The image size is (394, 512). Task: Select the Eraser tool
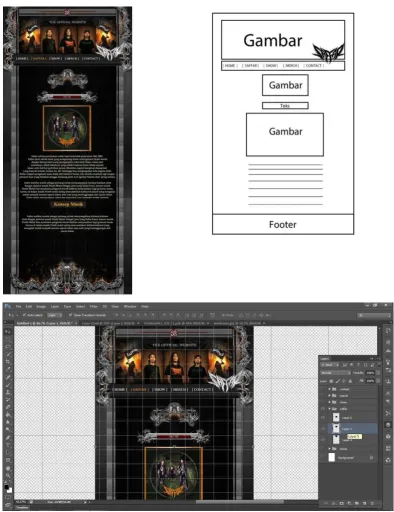[8, 407]
